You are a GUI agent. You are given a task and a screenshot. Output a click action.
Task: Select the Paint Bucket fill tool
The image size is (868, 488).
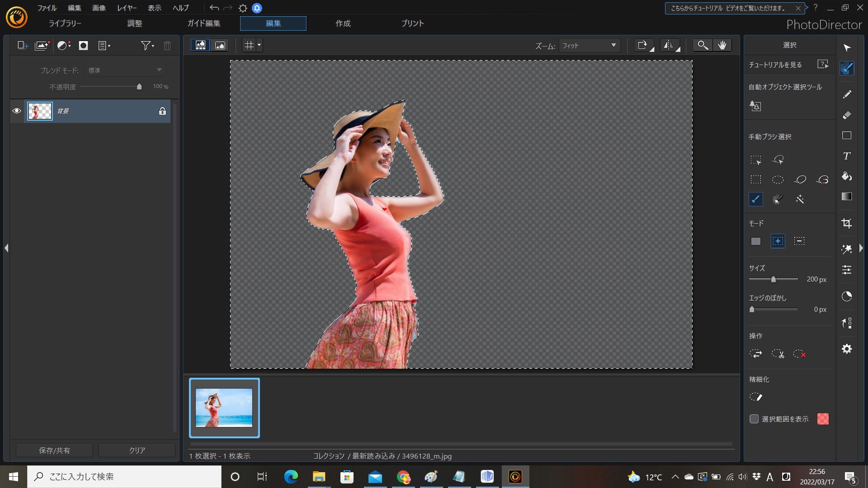[x=847, y=176]
